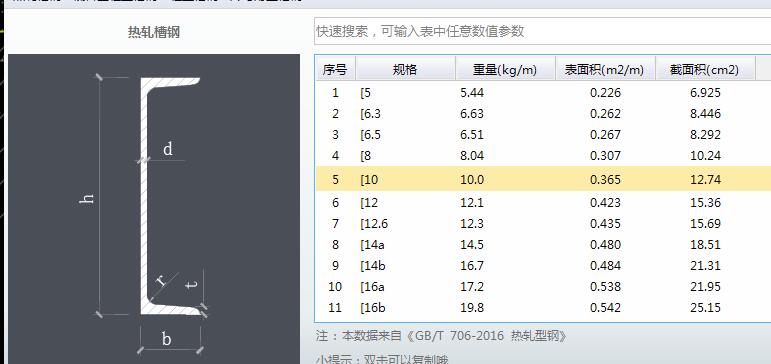Screen dimensions: 771x364
Task: Click section area value 18.51
Action: [x=705, y=244]
